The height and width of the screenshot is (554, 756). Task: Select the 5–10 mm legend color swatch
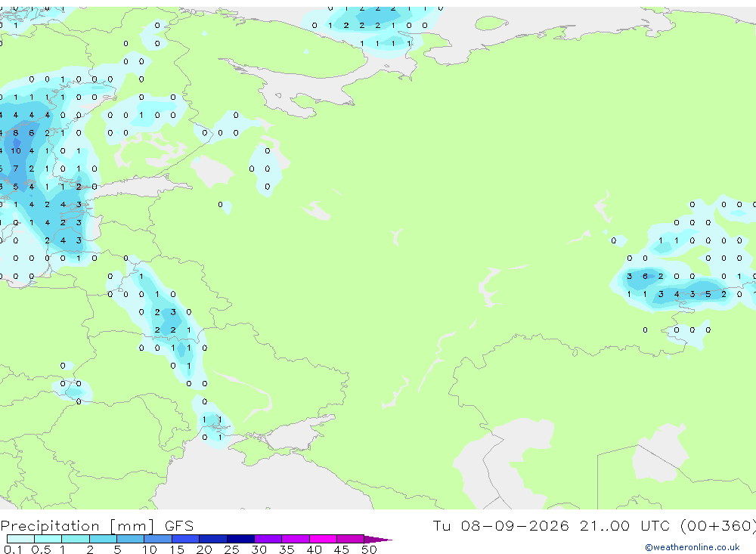click(130, 539)
